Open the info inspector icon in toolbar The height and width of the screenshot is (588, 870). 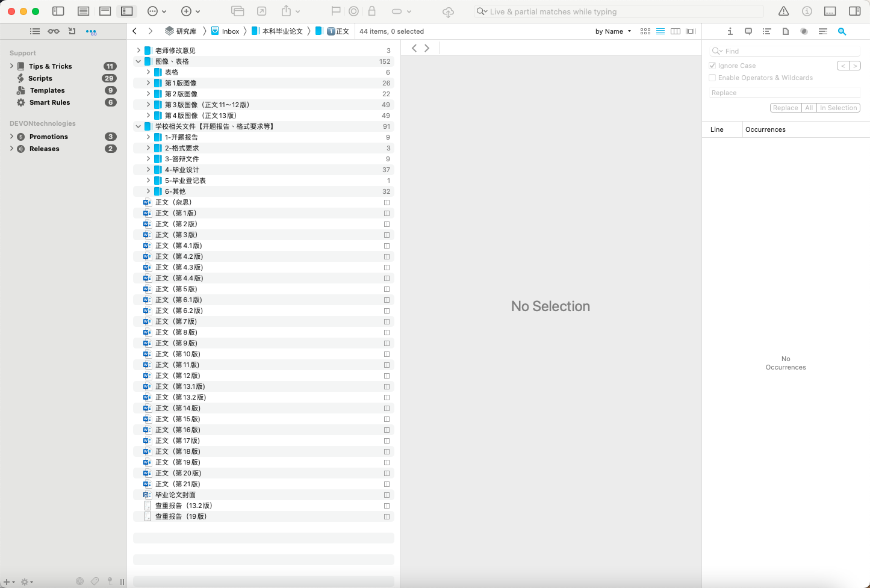(807, 11)
